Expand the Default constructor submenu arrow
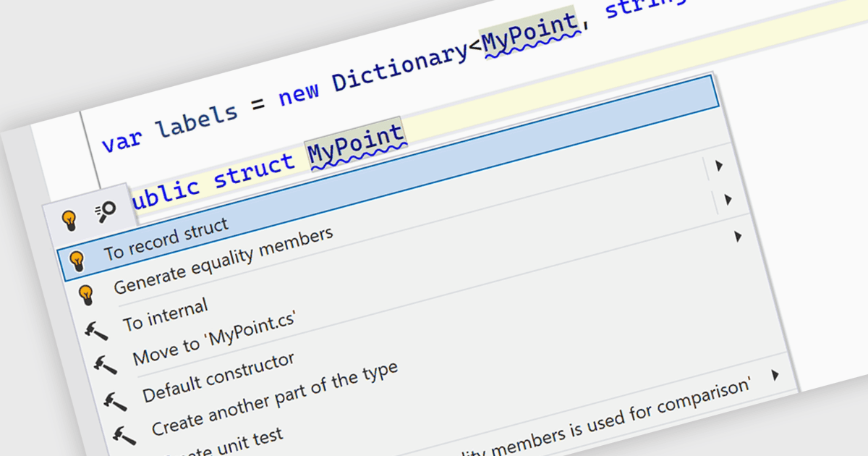The image size is (868, 456). pyautogui.click(x=737, y=236)
